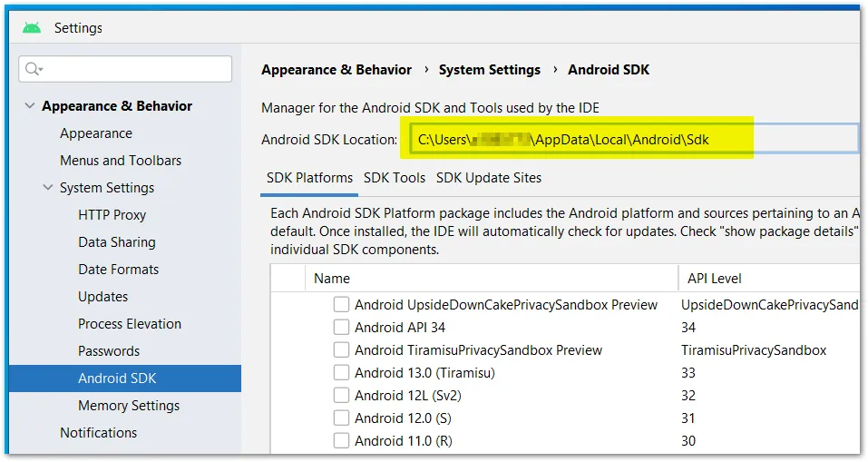Check the Android API 34 checkbox

pyautogui.click(x=342, y=328)
